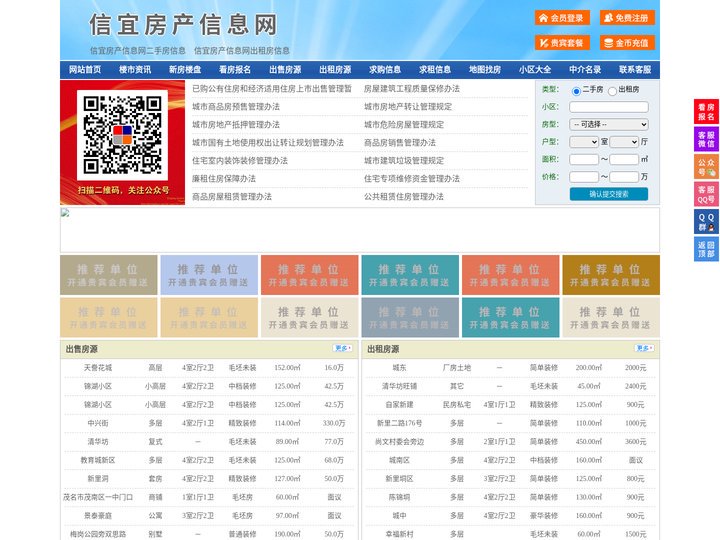Open the 厅 count dropdown
720x540 pixels.
[624, 142]
